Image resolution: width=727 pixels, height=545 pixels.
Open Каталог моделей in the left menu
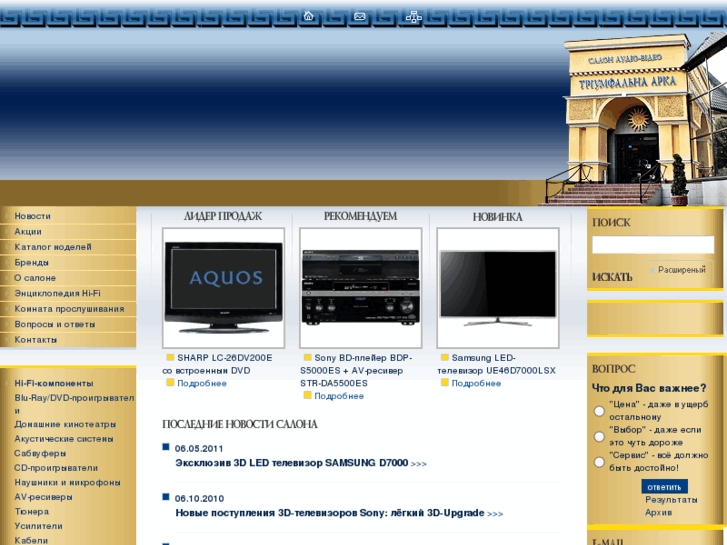(53, 247)
